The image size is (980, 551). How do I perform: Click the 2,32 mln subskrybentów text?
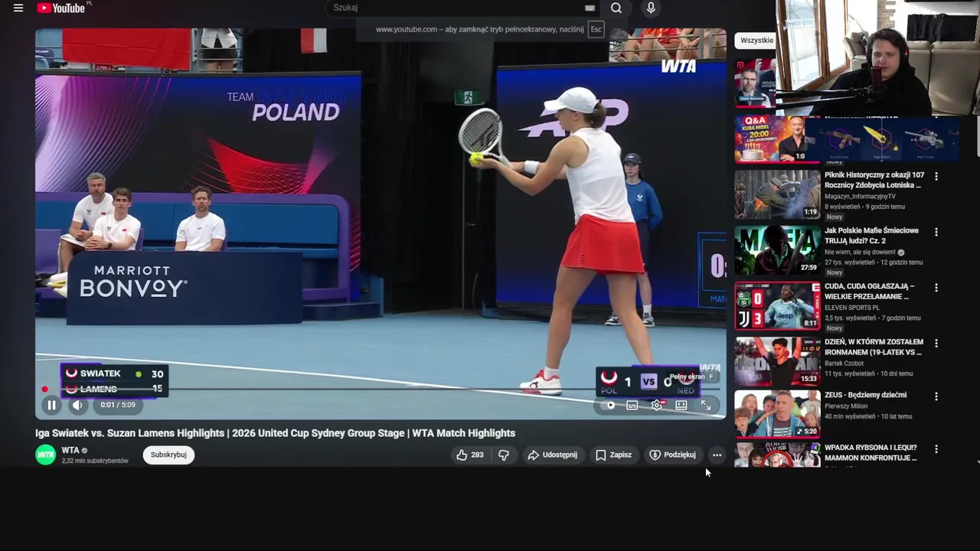click(95, 461)
